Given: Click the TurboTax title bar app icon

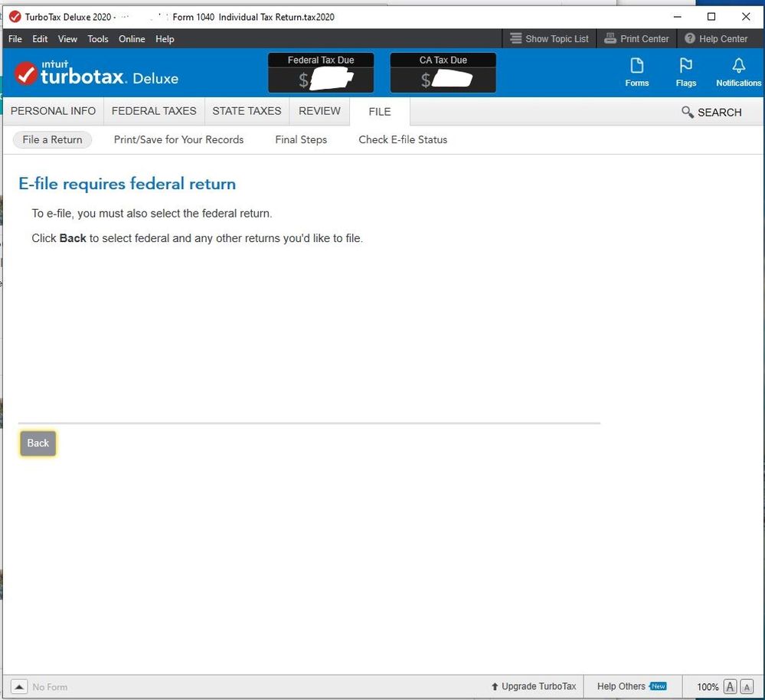Looking at the screenshot, I should [x=15, y=17].
